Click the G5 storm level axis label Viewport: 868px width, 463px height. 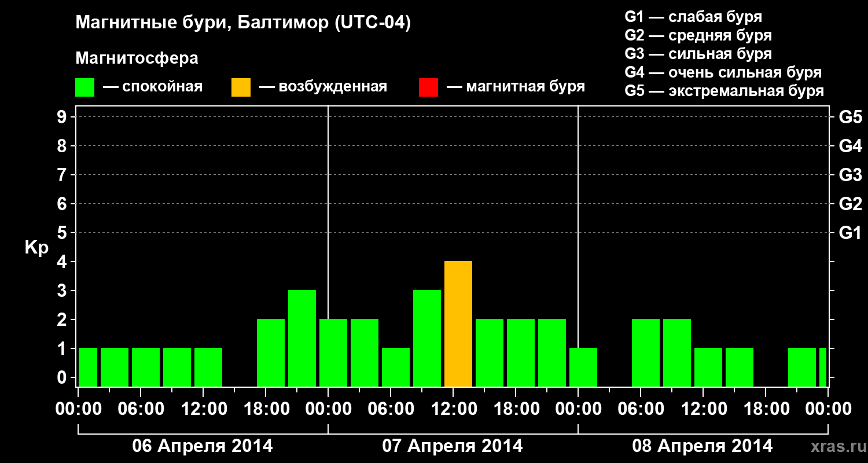(x=850, y=117)
